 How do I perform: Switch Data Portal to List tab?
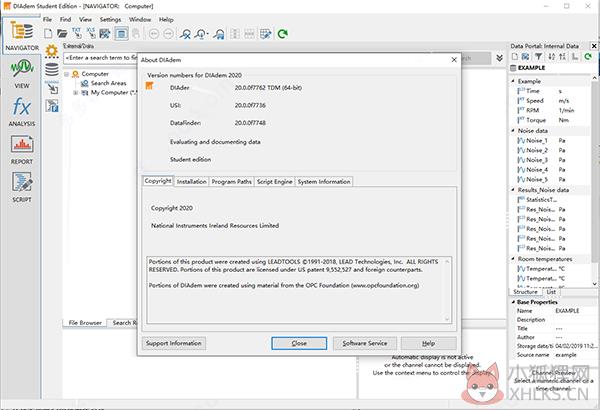551,292
